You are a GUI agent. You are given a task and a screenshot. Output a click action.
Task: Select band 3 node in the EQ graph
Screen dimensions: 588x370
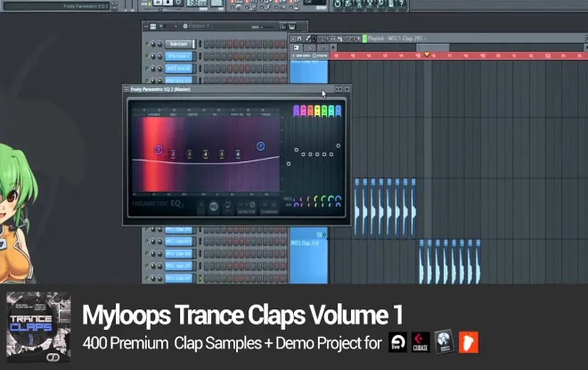point(190,154)
